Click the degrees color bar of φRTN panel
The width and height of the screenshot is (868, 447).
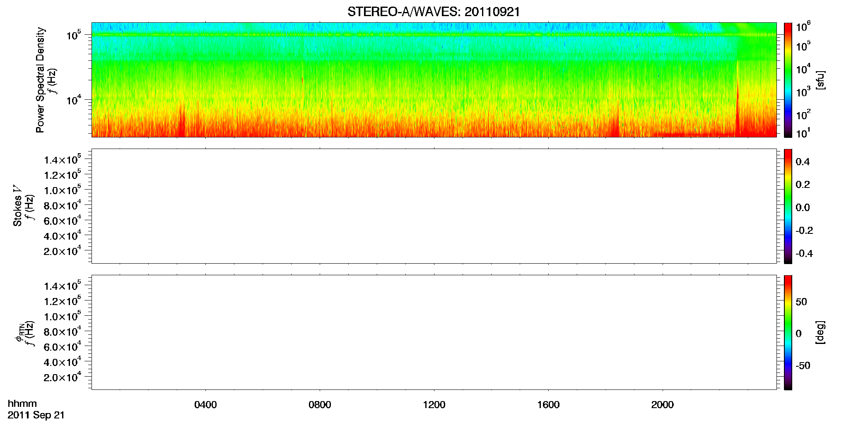click(788, 332)
